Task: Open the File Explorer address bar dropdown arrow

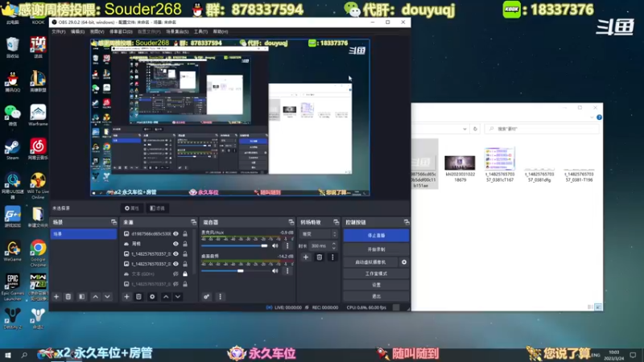Action: coord(464,129)
